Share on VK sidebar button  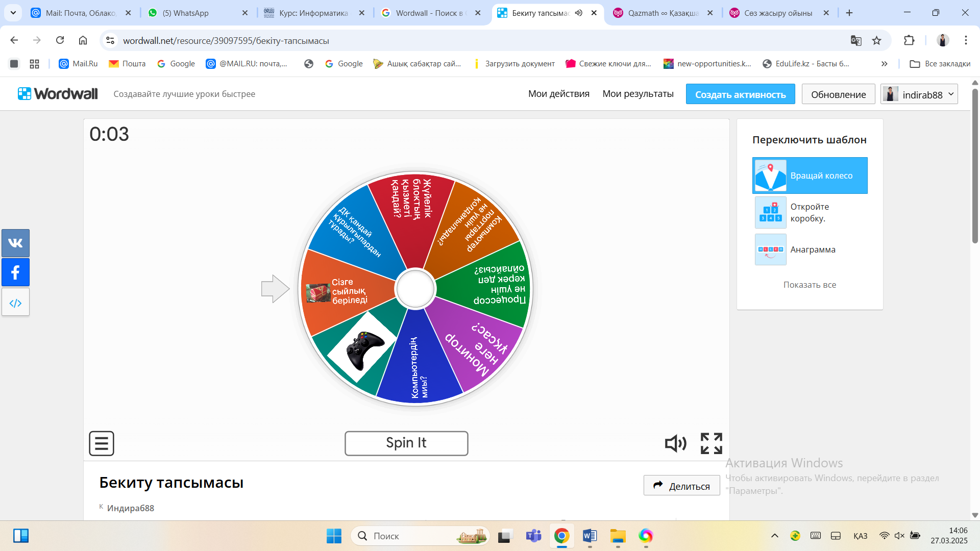click(x=15, y=243)
